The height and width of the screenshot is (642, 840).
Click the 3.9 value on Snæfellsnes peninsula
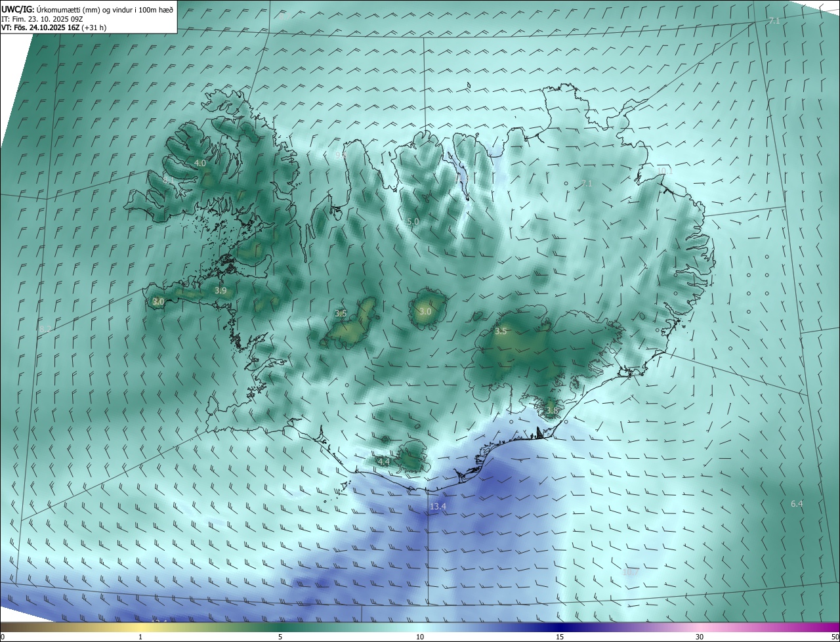click(x=220, y=290)
